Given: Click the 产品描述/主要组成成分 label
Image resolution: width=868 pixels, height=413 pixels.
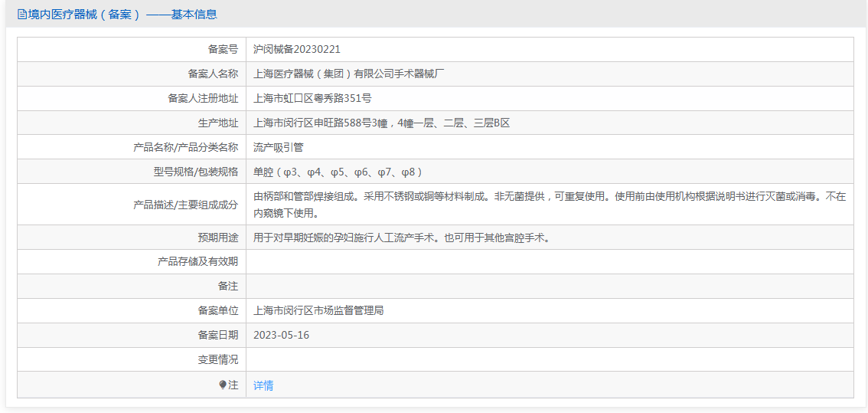Looking at the screenshot, I should (x=186, y=205).
